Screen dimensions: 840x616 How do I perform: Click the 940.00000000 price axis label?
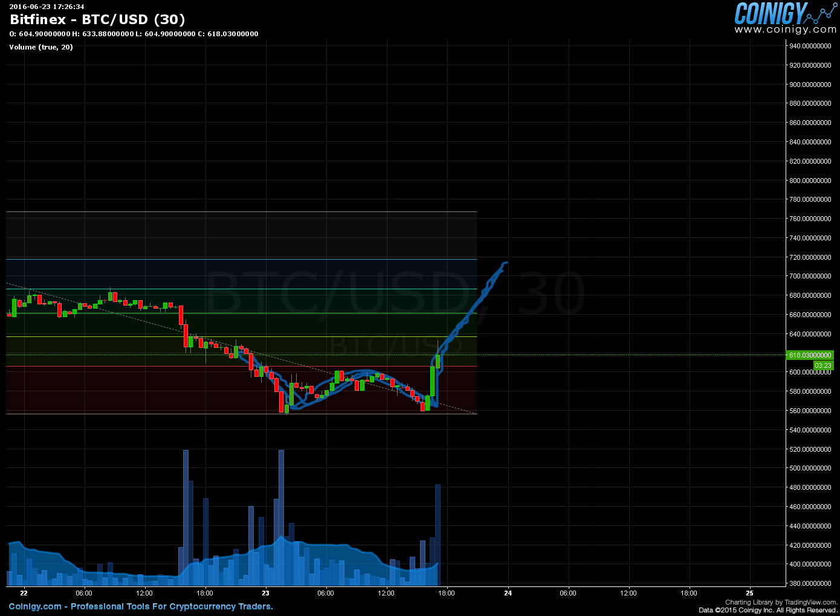click(x=810, y=46)
